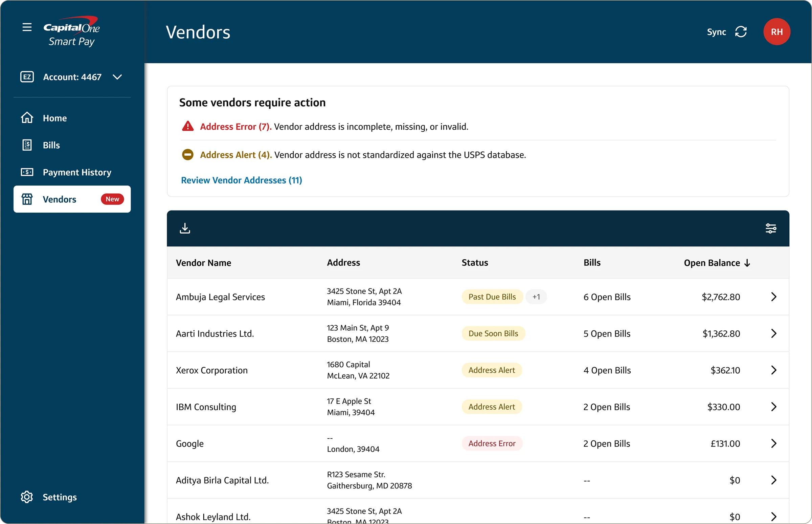
Task: Open Ambuja Legal Services row chevron
Action: (x=773, y=297)
